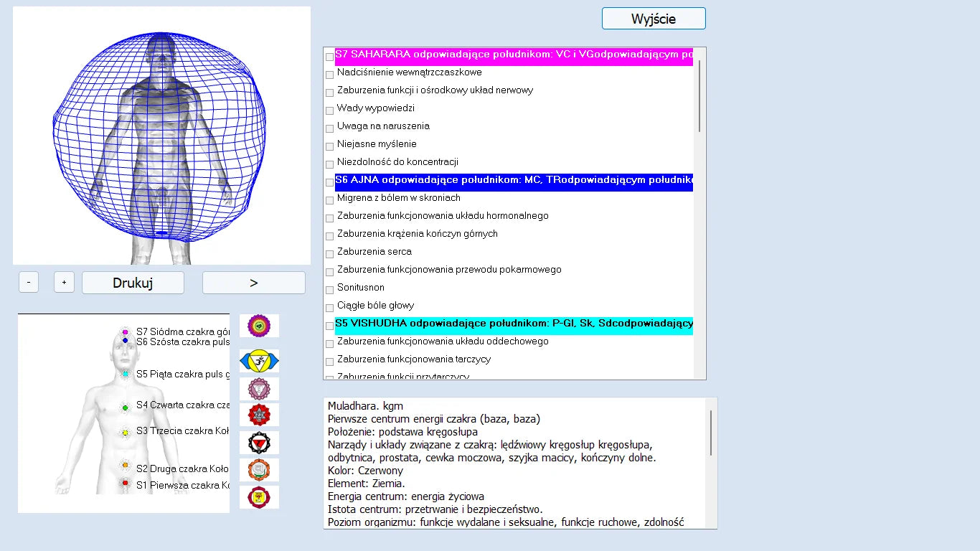Check the Nadciśnienie wewnątrzczaszkowe checkbox

pyautogui.click(x=330, y=75)
